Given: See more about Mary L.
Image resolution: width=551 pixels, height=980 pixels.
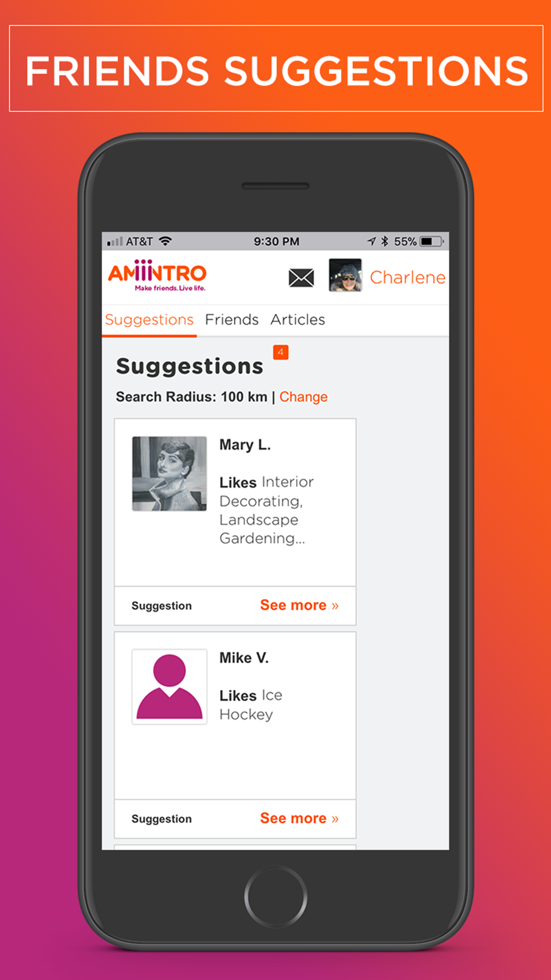Looking at the screenshot, I should (299, 605).
